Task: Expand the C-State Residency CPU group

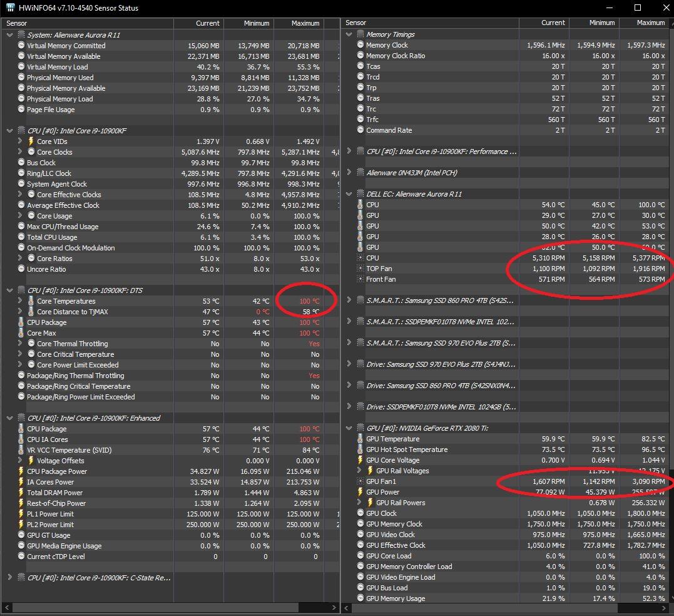Action: pos(9,578)
